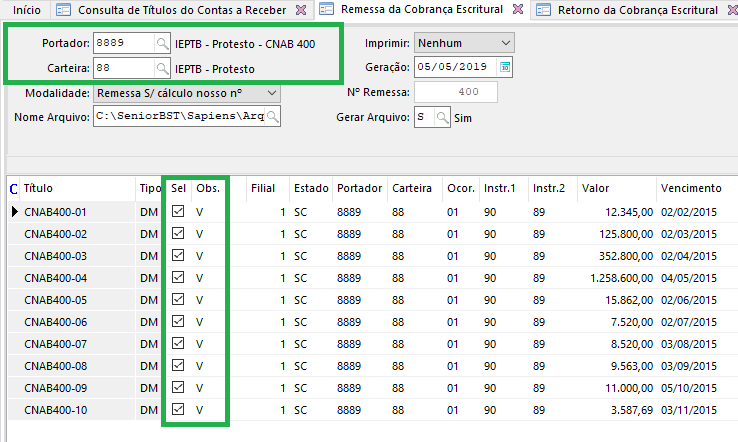
Task: Open Imprimir dropdown showing Nenhum
Action: click(x=464, y=43)
